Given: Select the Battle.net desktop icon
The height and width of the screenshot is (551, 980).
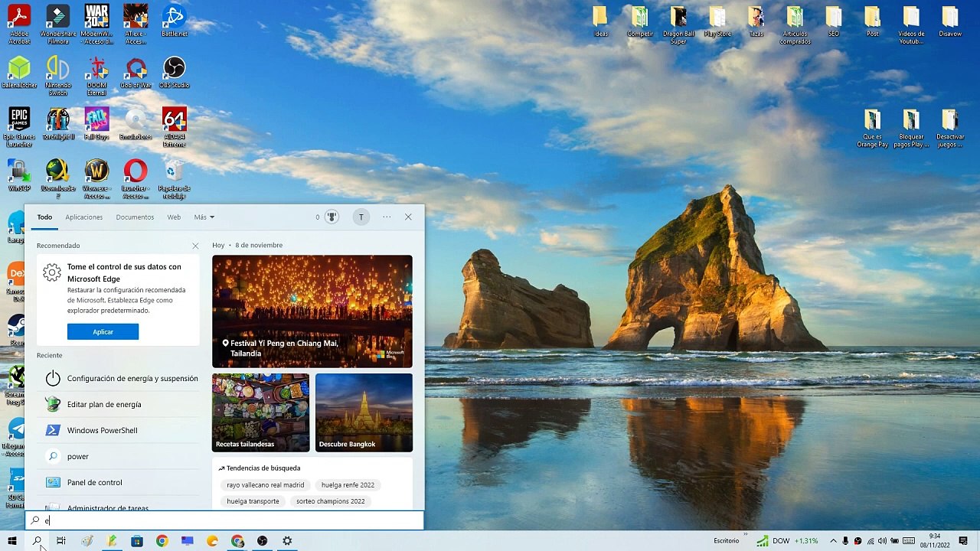Looking at the screenshot, I should click(174, 21).
